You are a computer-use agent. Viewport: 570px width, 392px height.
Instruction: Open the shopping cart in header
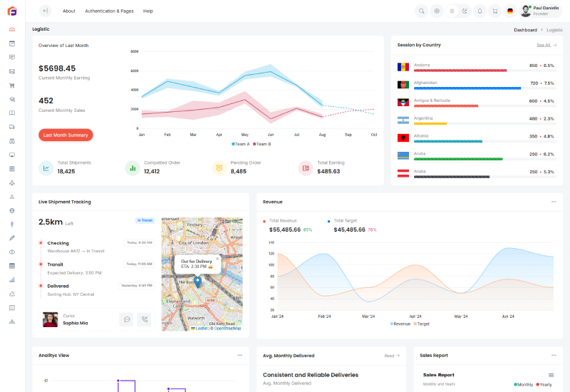pos(494,11)
